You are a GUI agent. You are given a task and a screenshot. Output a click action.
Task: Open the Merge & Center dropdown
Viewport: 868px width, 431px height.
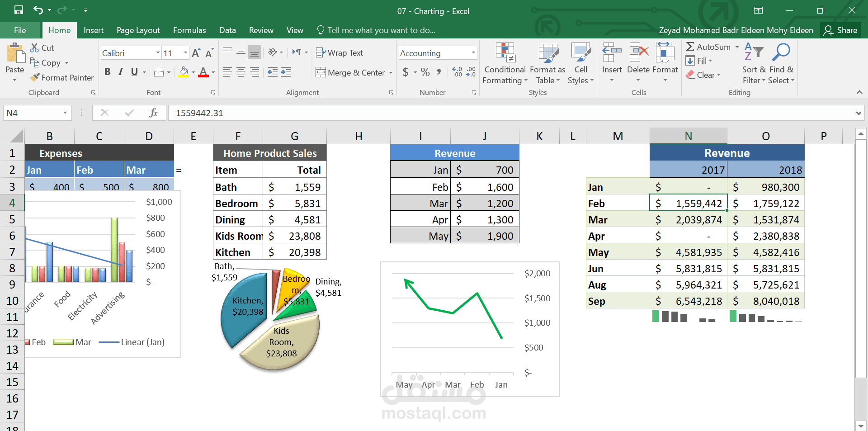click(391, 72)
